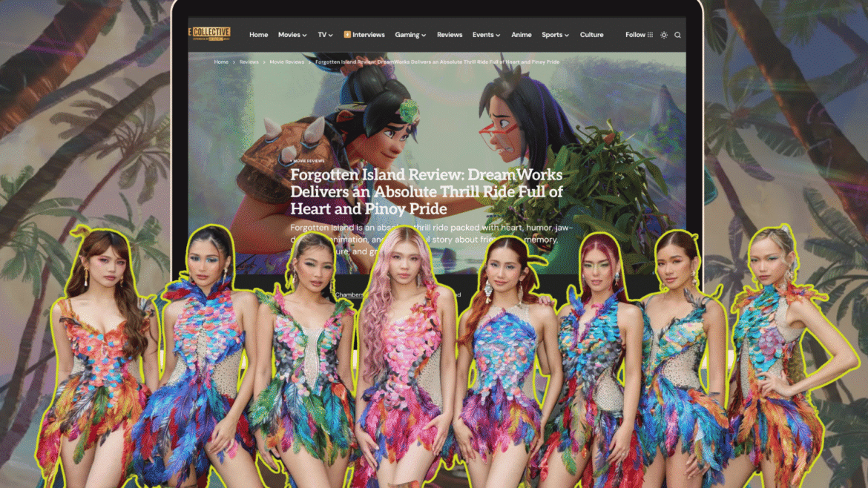Toggle the light/dark theme sun icon

click(664, 35)
